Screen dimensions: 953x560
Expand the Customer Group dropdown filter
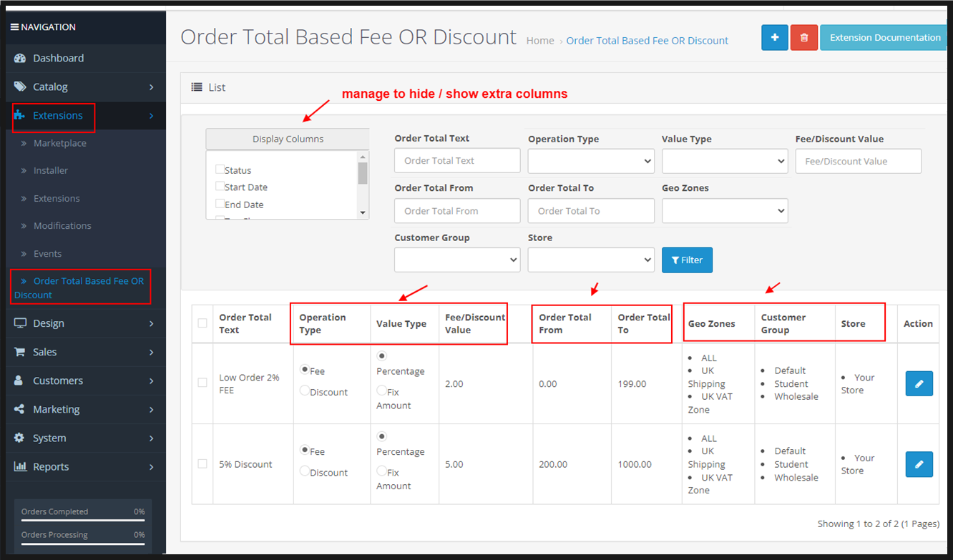pyautogui.click(x=456, y=260)
